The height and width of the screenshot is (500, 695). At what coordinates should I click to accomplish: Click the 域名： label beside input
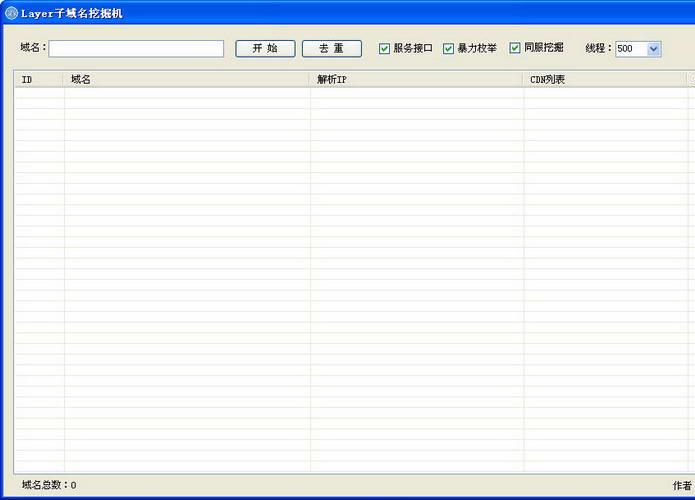coord(33,47)
